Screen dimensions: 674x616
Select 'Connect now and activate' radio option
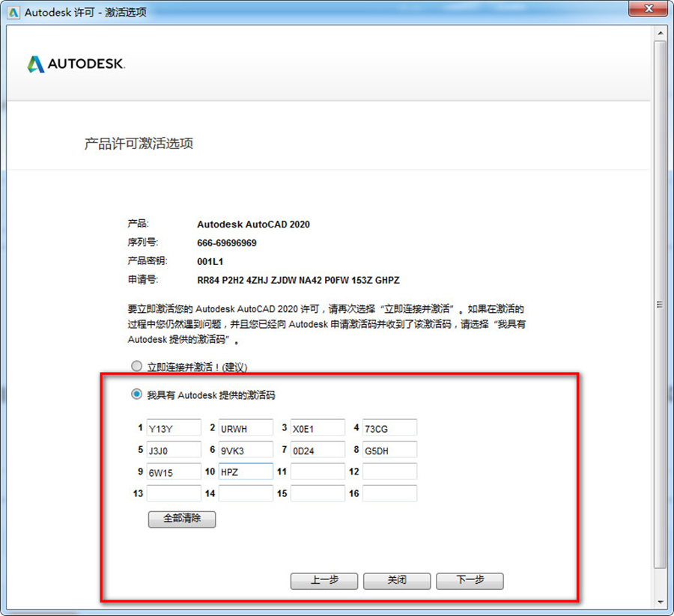pos(136,366)
